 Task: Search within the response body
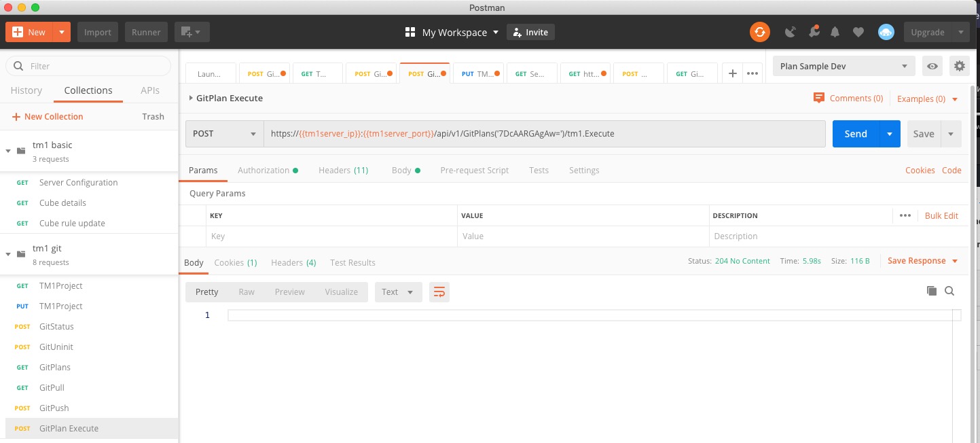[x=949, y=291]
